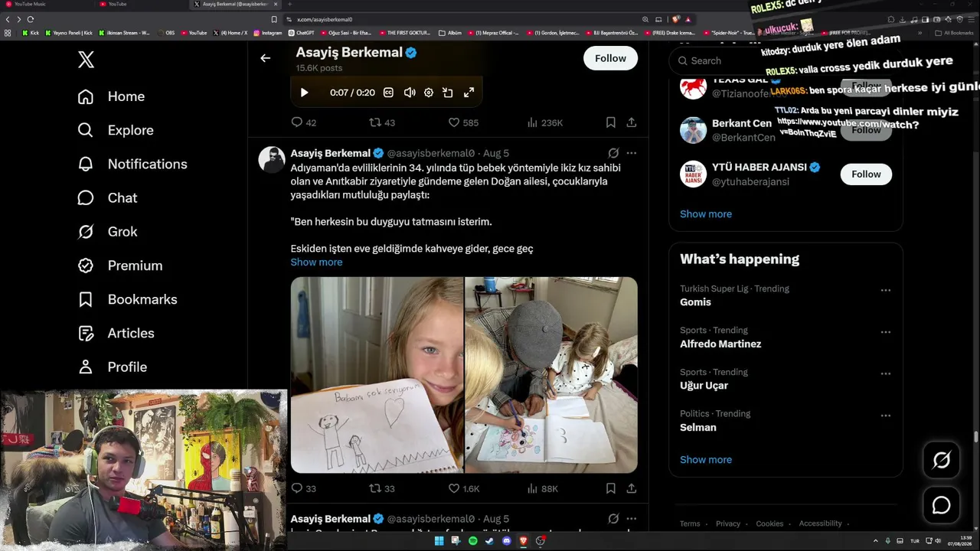Reply to the post with 42 replies
The height and width of the screenshot is (551, 980).
point(304,122)
